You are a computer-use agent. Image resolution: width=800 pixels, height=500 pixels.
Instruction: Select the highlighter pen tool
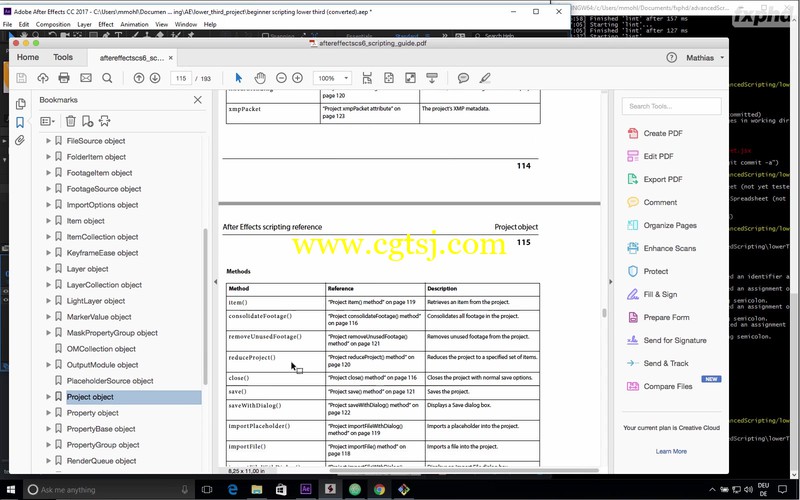pyautogui.click(x=485, y=78)
